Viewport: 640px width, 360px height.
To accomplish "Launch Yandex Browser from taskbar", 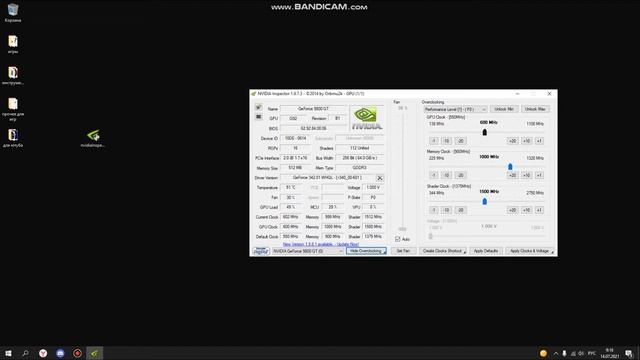I will click(43, 353).
